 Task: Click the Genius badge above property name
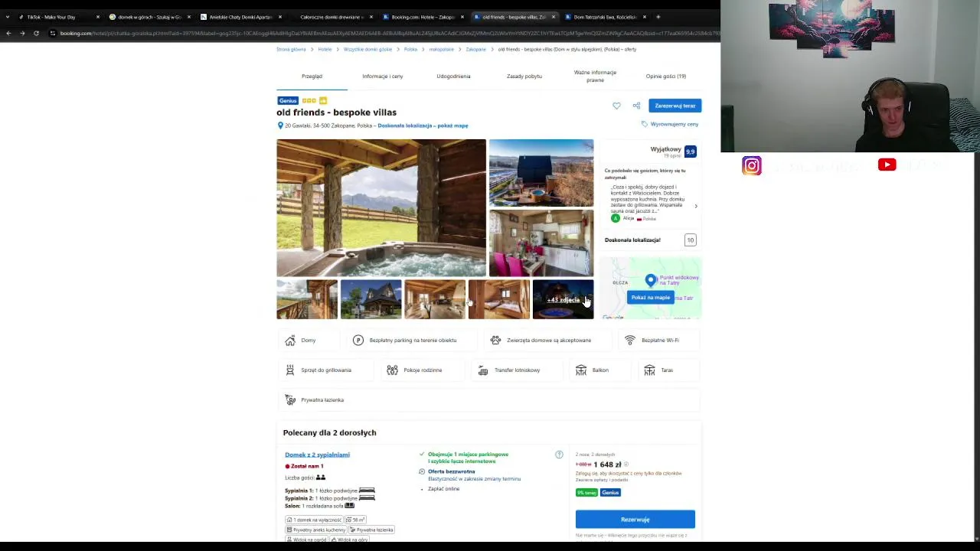point(288,101)
